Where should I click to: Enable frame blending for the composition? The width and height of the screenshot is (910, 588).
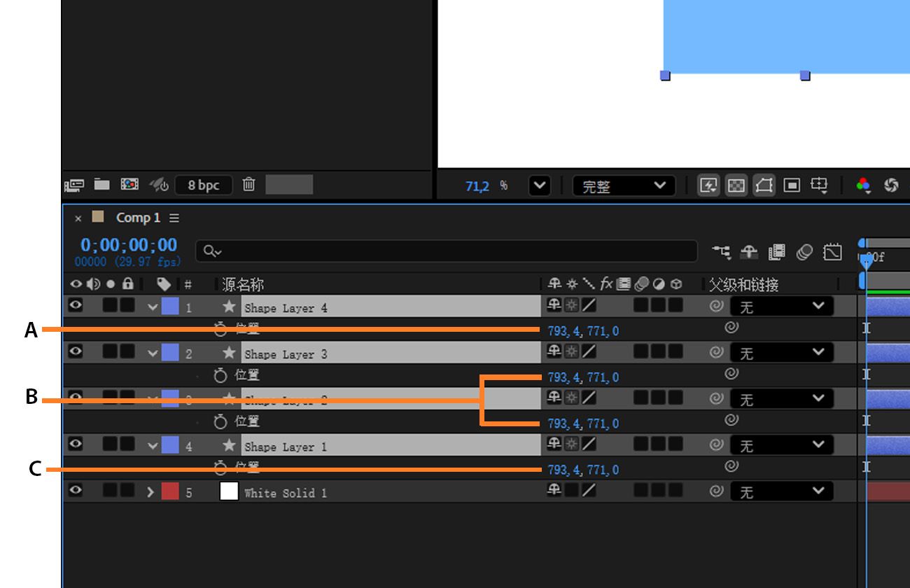(x=776, y=251)
